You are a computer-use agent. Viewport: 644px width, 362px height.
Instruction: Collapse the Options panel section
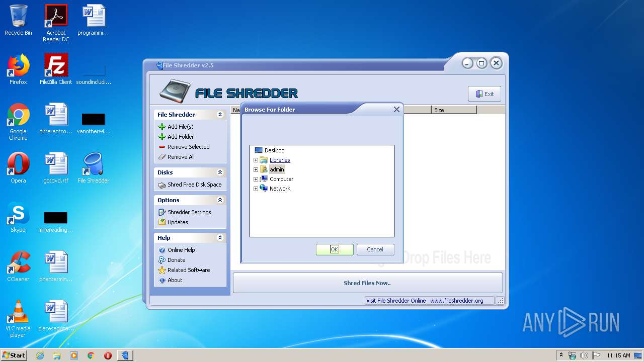(220, 200)
